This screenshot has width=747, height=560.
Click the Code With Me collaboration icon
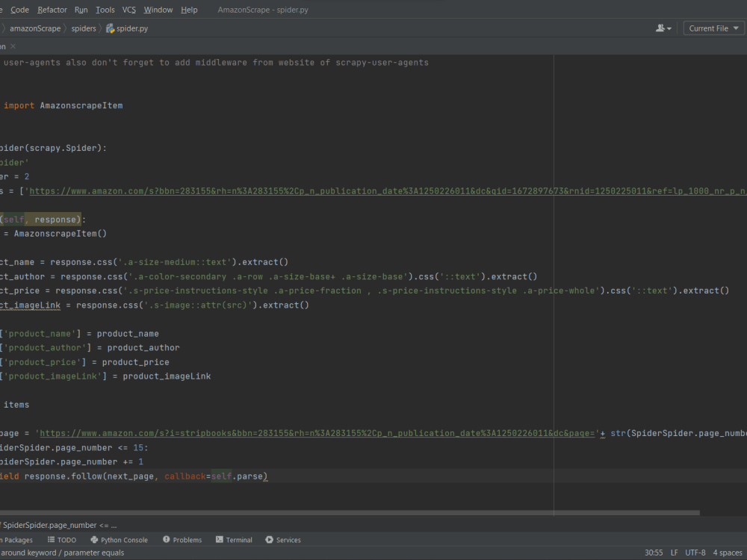(660, 27)
